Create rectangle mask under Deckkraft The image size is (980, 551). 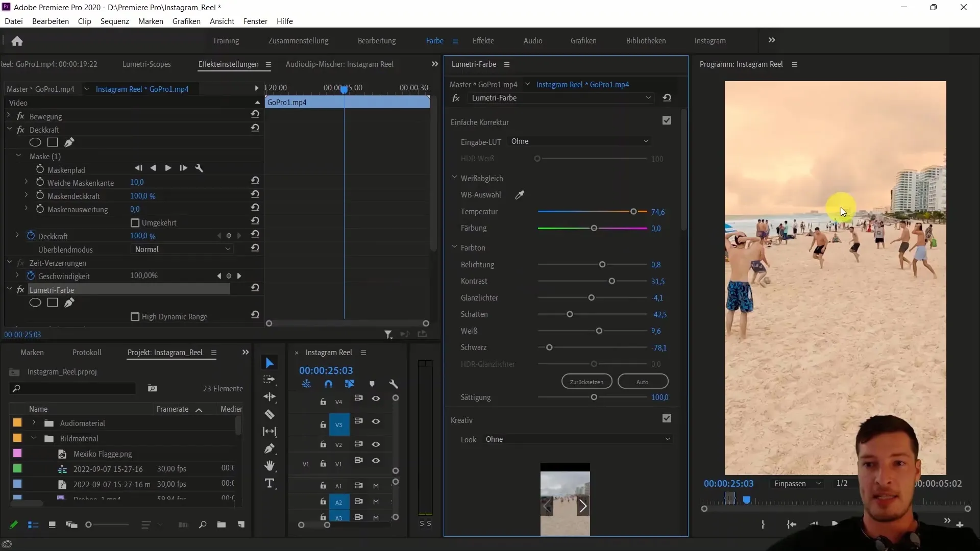[53, 142]
